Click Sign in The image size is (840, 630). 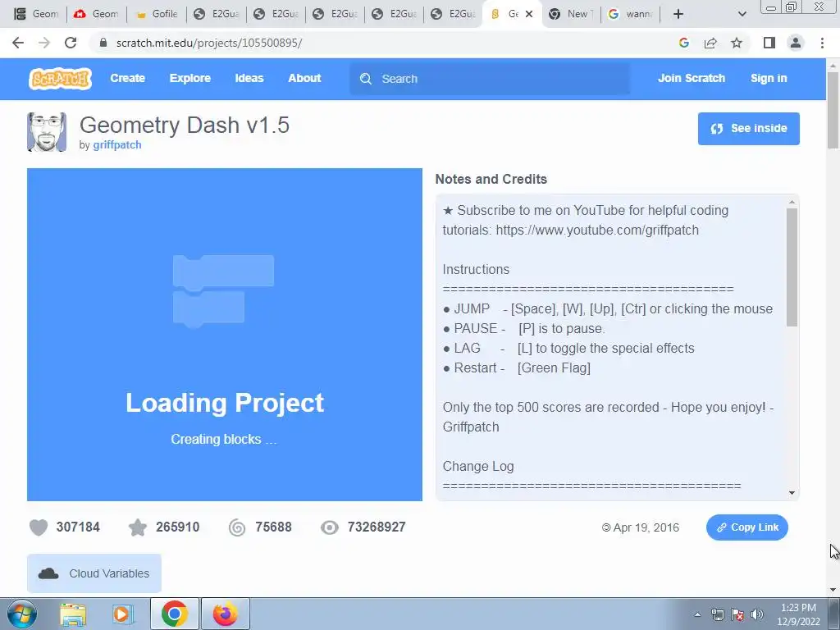pyautogui.click(x=768, y=78)
